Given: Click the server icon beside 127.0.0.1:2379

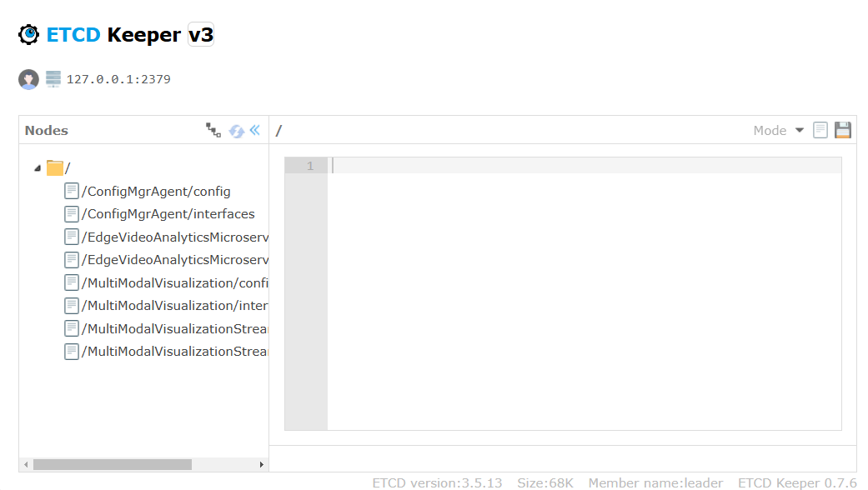Looking at the screenshot, I should tap(53, 79).
